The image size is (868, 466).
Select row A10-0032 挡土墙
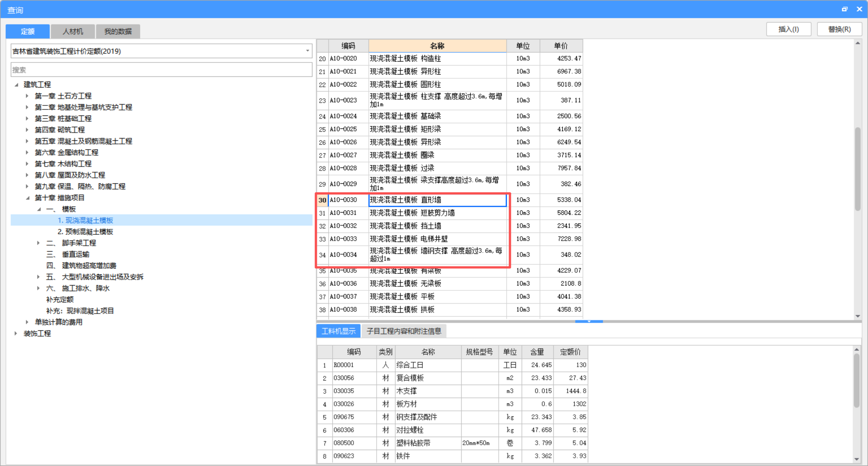450,226
